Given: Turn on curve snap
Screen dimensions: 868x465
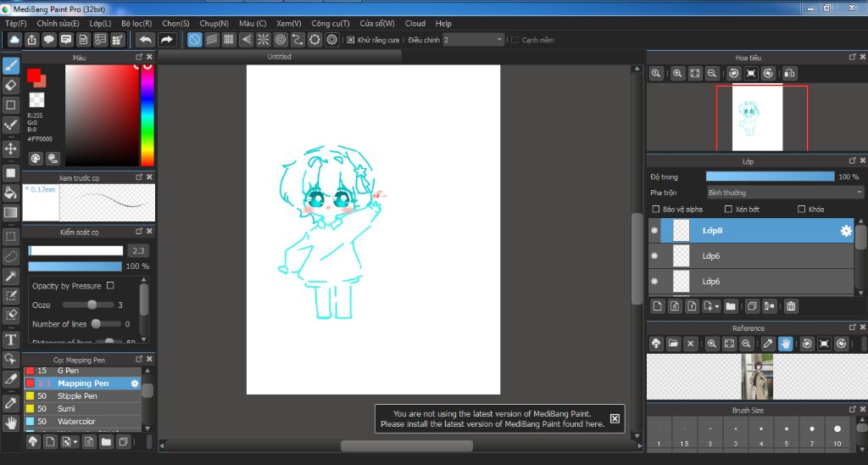Looking at the screenshot, I should pyautogui.click(x=298, y=39).
